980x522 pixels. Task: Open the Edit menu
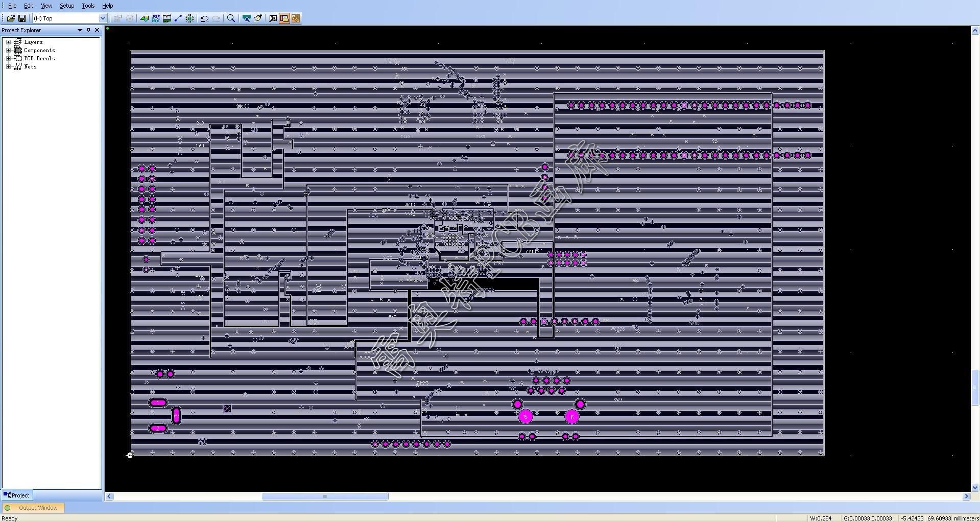tap(29, 6)
